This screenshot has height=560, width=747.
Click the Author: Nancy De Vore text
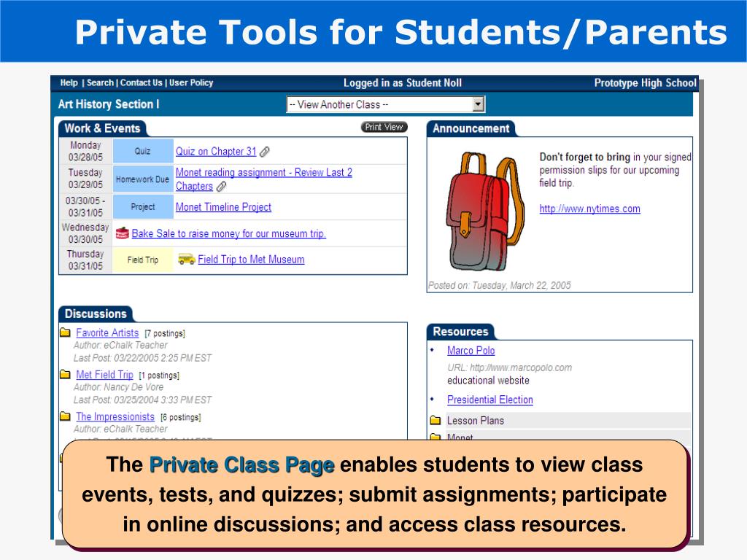click(119, 387)
